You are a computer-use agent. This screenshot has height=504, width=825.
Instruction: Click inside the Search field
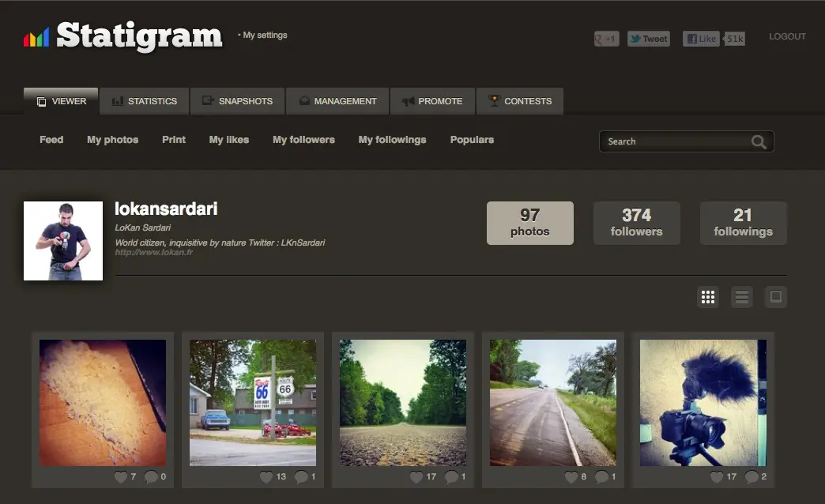pos(680,141)
